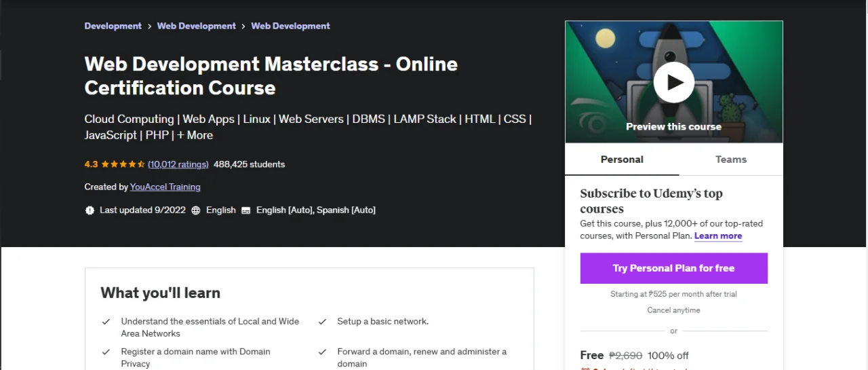Click the last updated alert badge icon
Viewport: 868px width, 370px height.
pos(90,210)
